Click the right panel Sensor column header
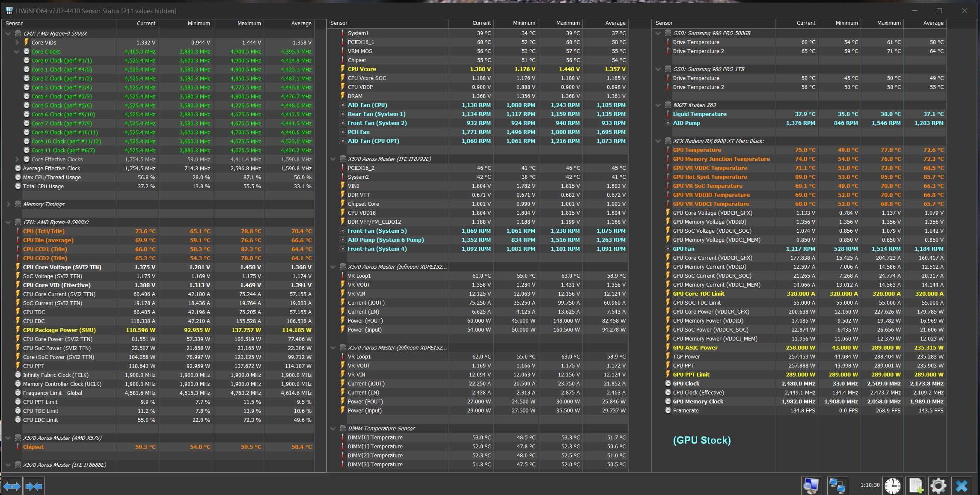 click(x=714, y=23)
